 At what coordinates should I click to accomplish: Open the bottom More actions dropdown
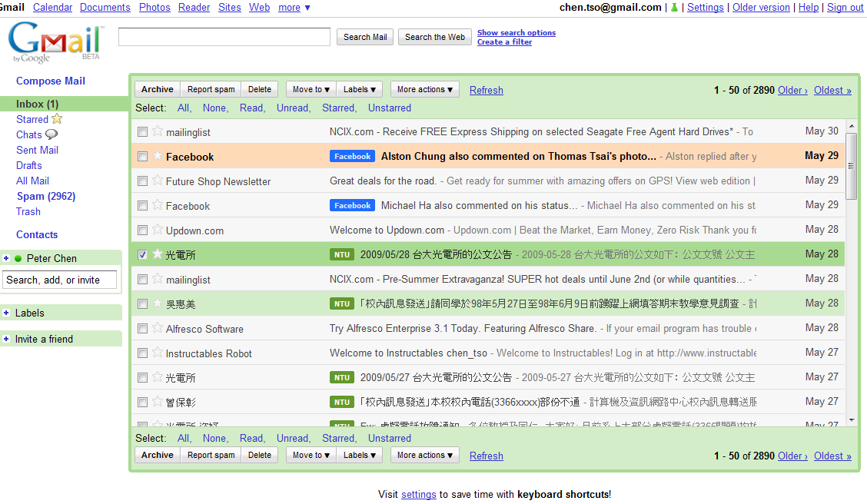click(x=424, y=455)
